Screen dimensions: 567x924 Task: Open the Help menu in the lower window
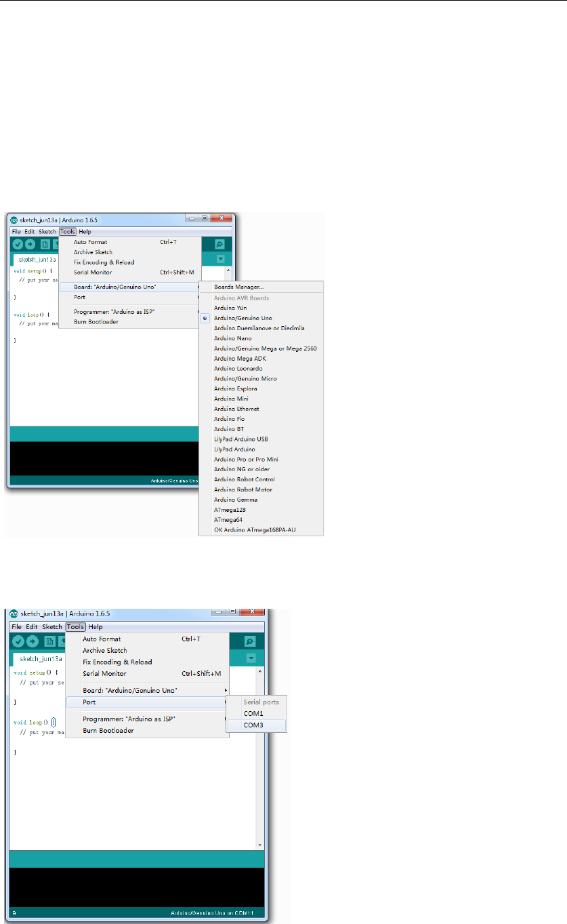(x=96, y=627)
